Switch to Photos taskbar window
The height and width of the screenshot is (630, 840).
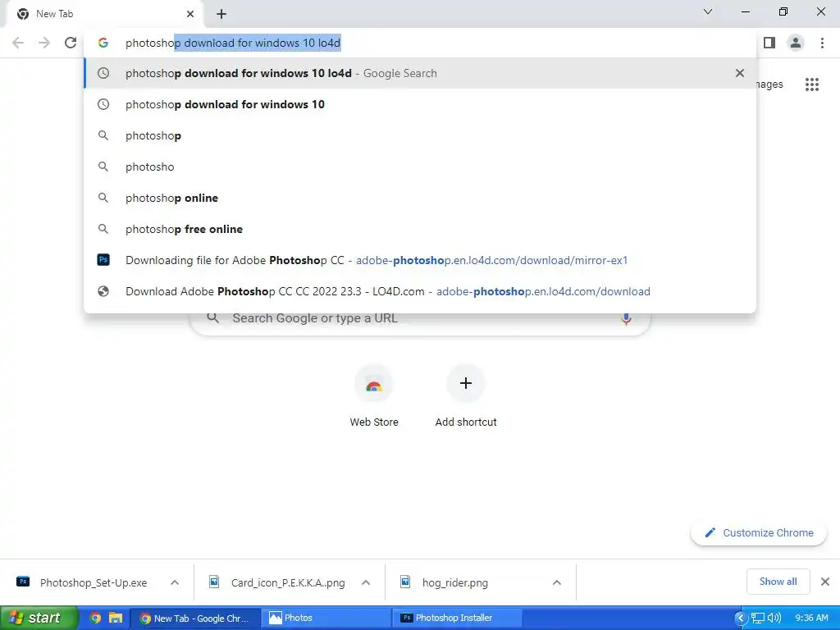click(x=326, y=619)
